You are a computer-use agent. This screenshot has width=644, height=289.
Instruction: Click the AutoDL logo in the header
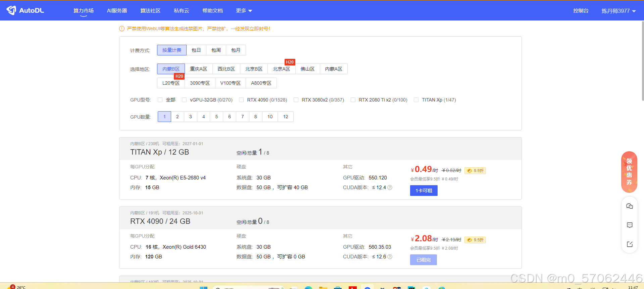coord(26,10)
